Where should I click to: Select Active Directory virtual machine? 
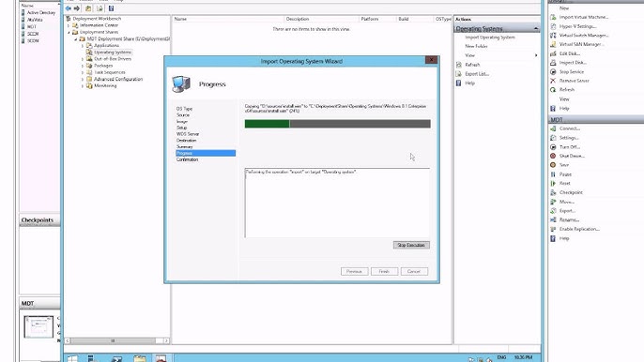pos(40,13)
